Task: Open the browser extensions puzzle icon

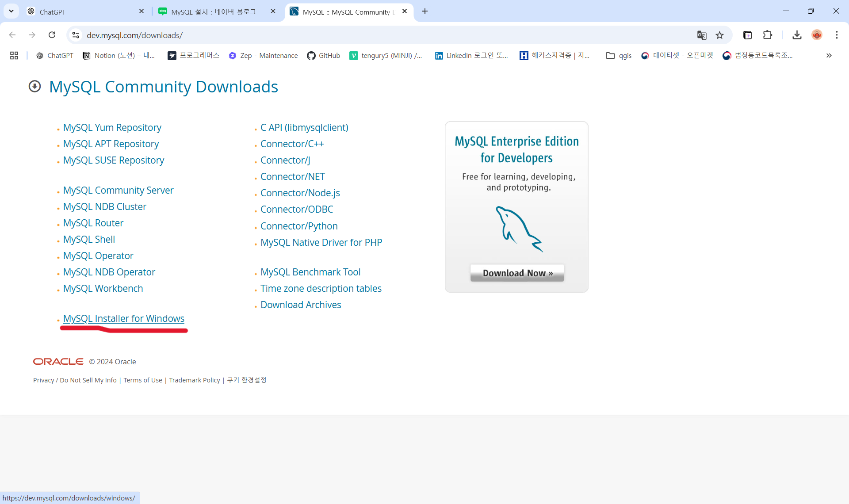Action: [768, 35]
